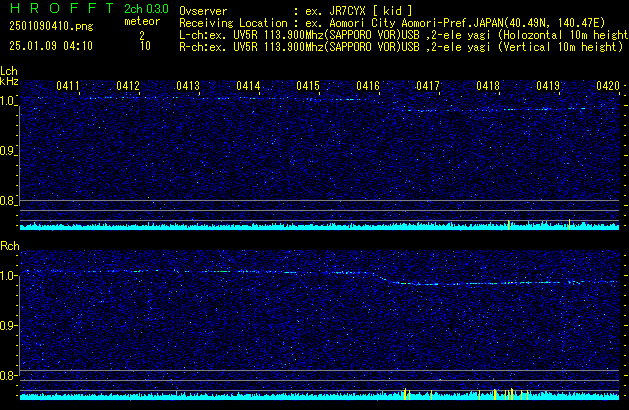629x410 pixels.
Task: Select the 0413 time tick label
Action: tap(188, 86)
